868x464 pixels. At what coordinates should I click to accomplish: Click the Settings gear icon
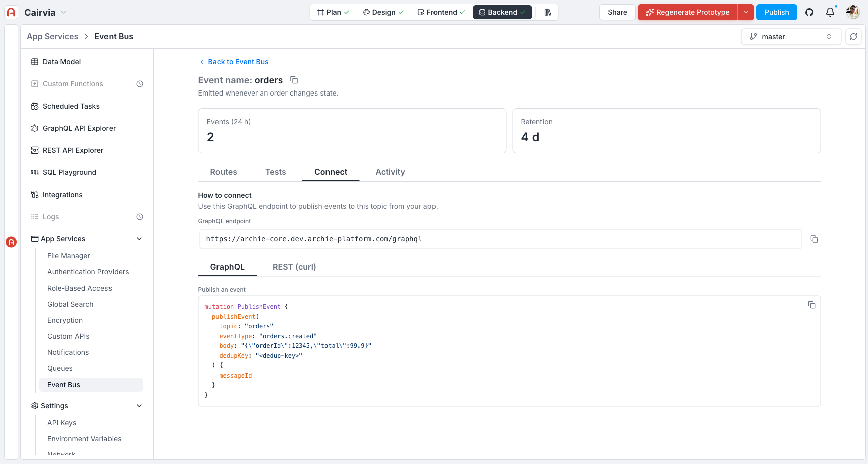point(35,406)
